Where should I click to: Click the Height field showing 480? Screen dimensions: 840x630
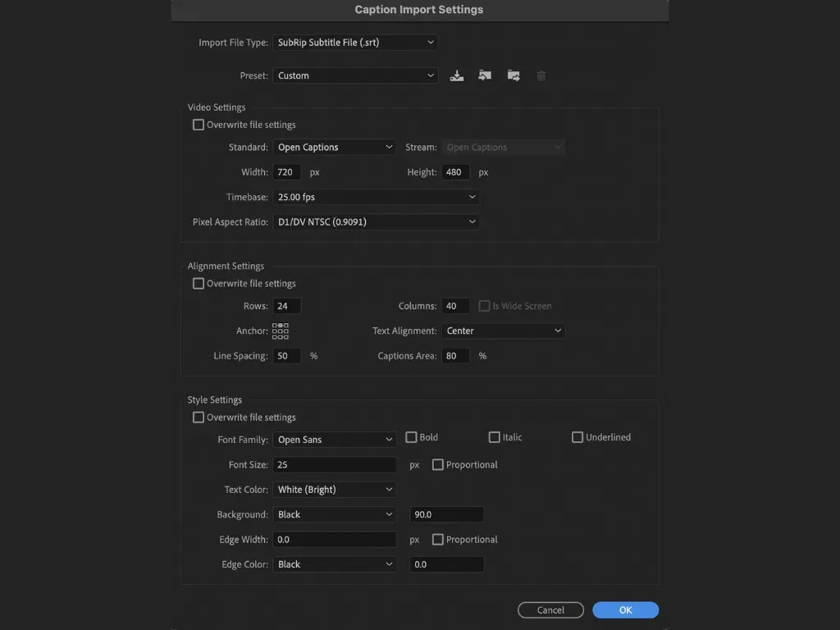pyautogui.click(x=455, y=172)
